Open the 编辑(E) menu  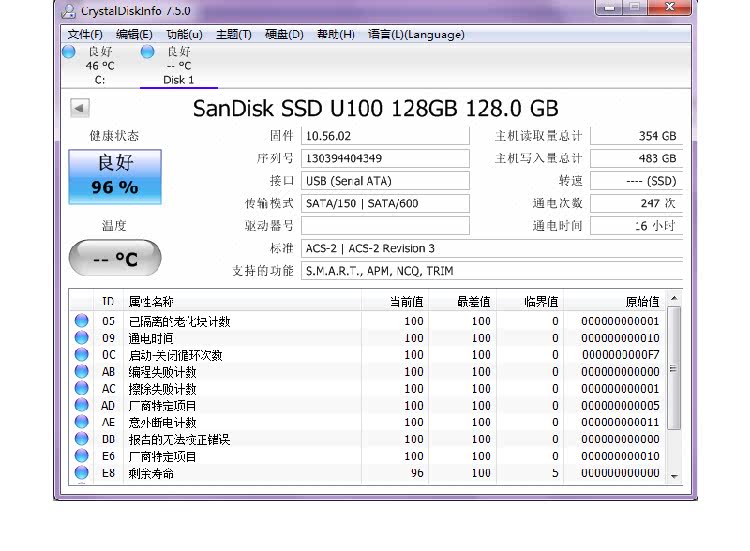(x=134, y=34)
